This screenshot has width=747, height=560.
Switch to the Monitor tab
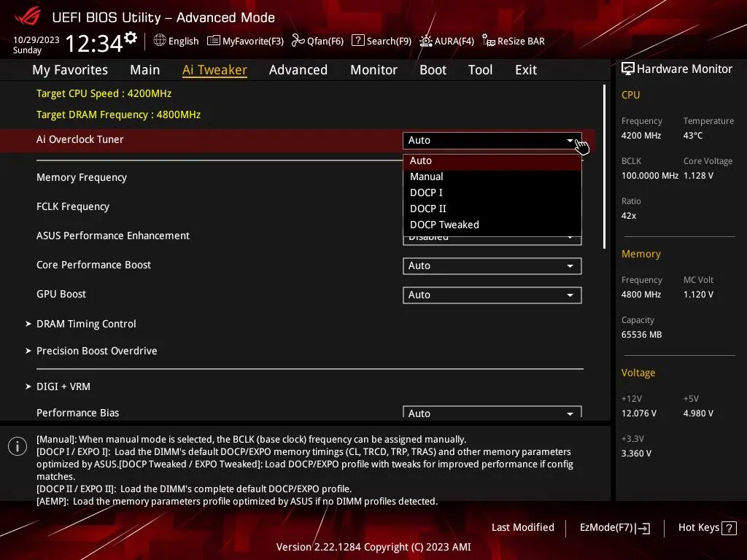pos(373,70)
